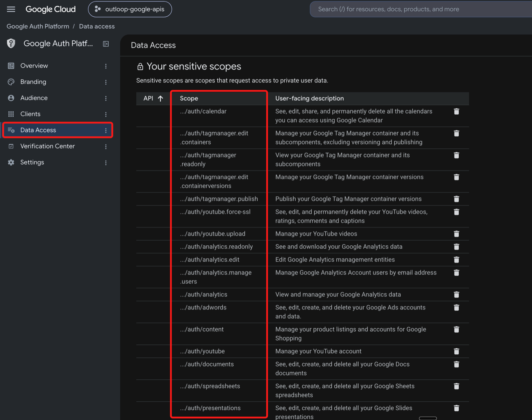The image size is (532, 420).
Task: Delete the youtube.upload scope
Action: 457,234
